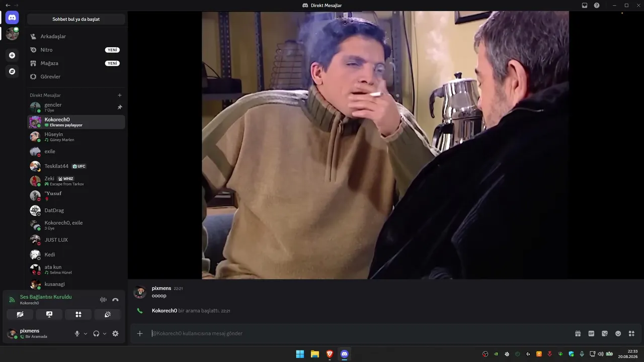Open the Kokorech0, exile group chat
The height and width of the screenshot is (362, 644).
[76, 225]
